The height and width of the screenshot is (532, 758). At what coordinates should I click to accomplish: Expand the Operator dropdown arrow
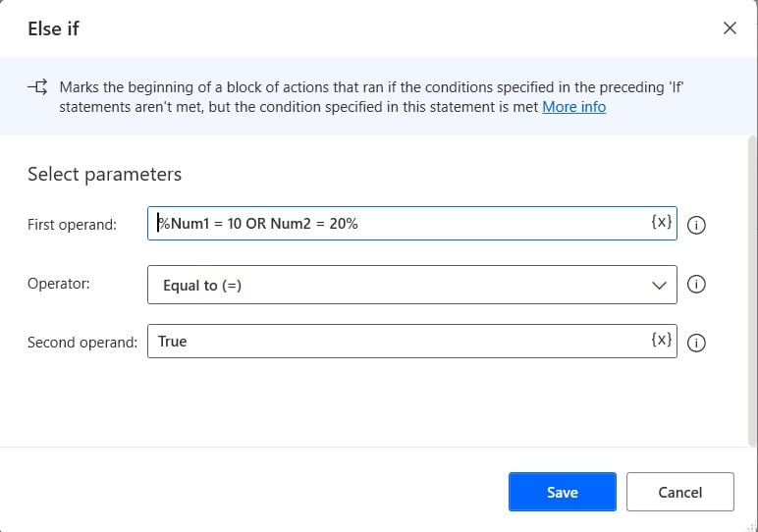[659, 285]
